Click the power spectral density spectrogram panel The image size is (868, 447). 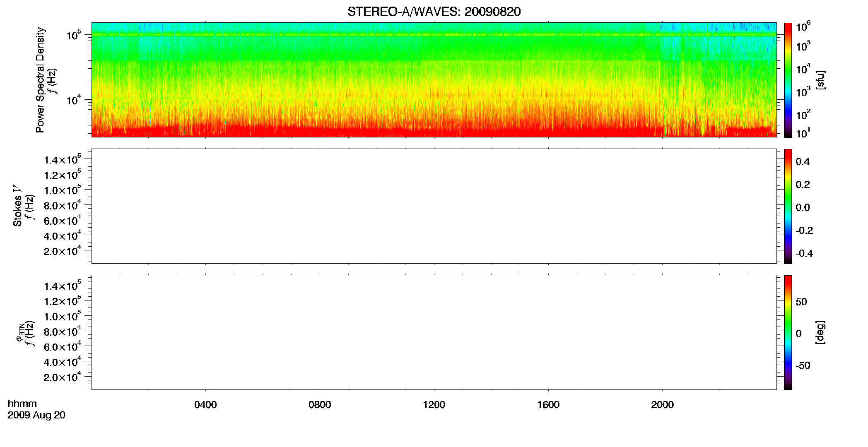pos(434,79)
